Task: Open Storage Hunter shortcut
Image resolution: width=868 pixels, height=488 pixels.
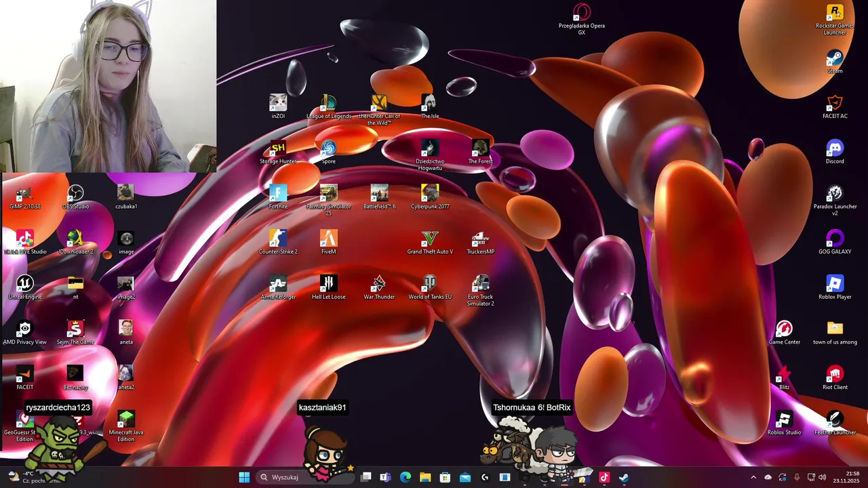Action: tap(278, 152)
